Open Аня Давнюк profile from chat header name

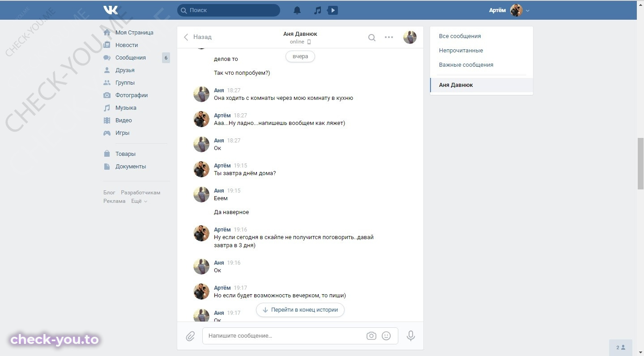point(300,34)
